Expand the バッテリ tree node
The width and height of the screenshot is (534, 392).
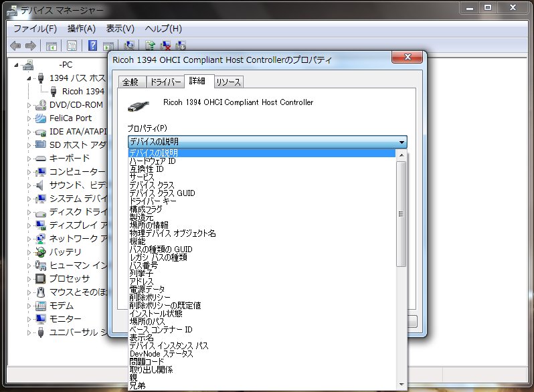29,252
